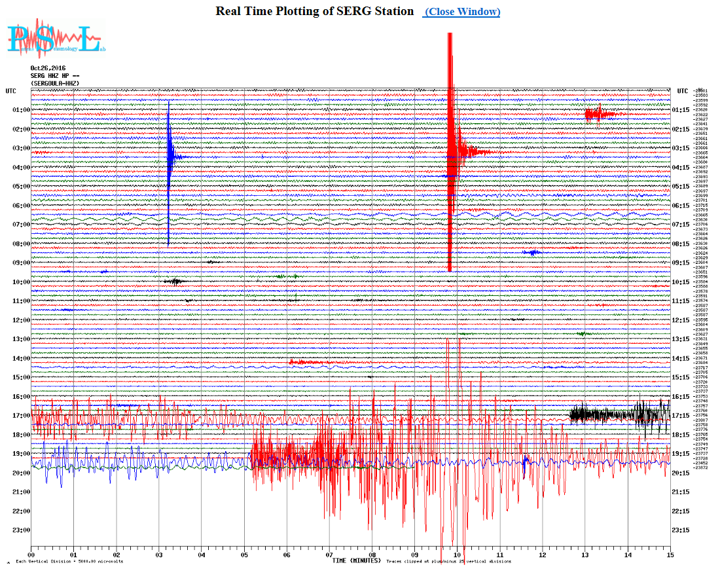This screenshot has height=588, width=720.
Task: Click the 05 minute tick on the bottom axis
Action: (x=244, y=555)
